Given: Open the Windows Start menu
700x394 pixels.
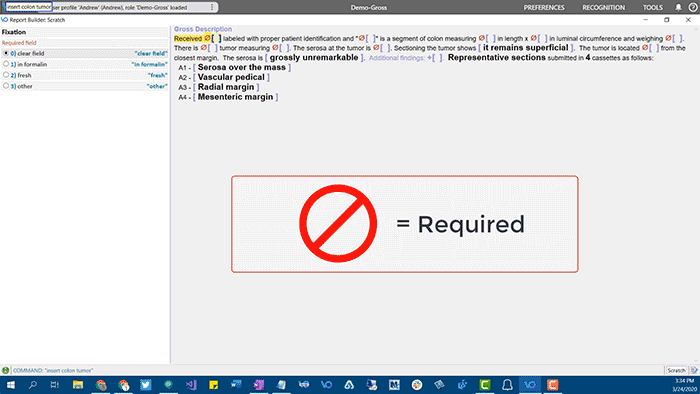Looking at the screenshot, I should tap(10, 385).
